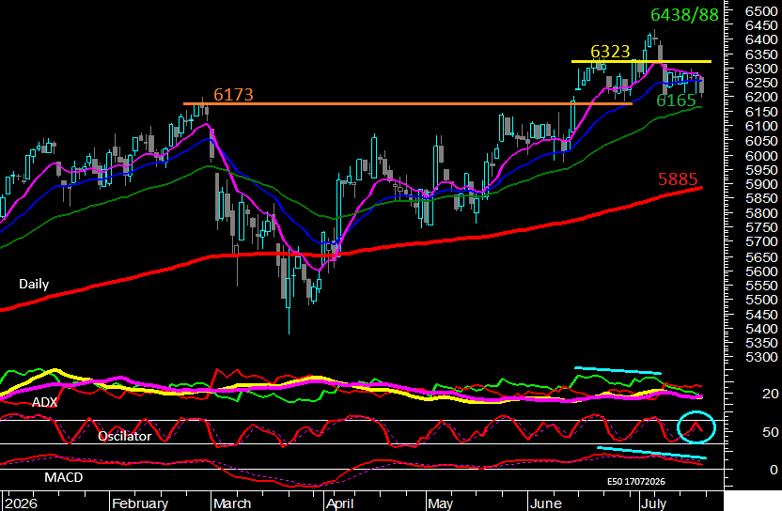This screenshot has height=511, width=782.
Task: Click the ADX indicator label
Action: (44, 402)
